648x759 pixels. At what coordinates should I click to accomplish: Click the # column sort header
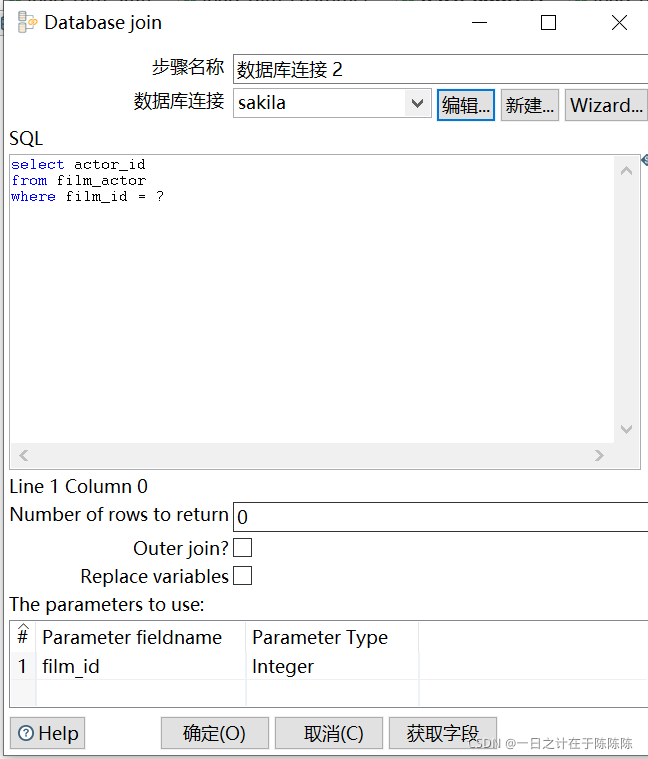pos(23,637)
